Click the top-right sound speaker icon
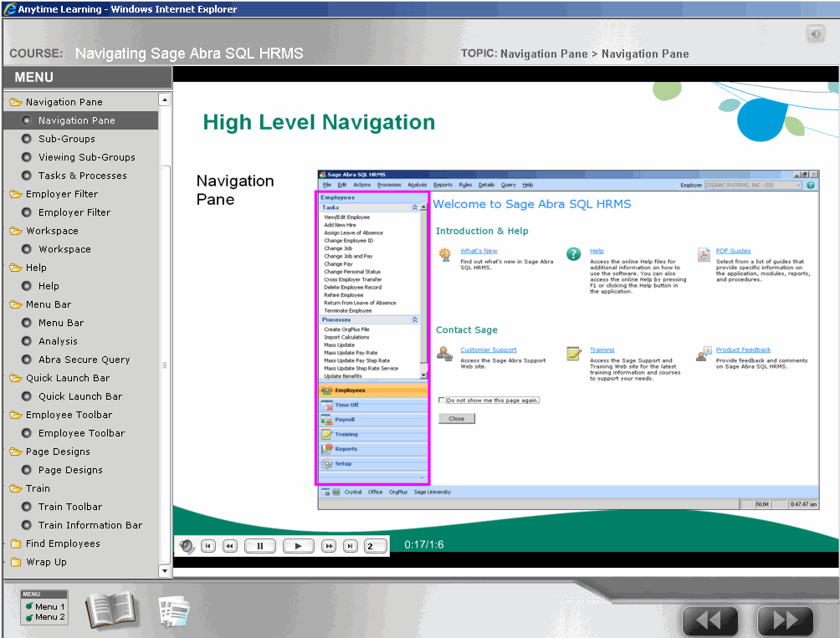The image size is (840, 638). [x=815, y=34]
